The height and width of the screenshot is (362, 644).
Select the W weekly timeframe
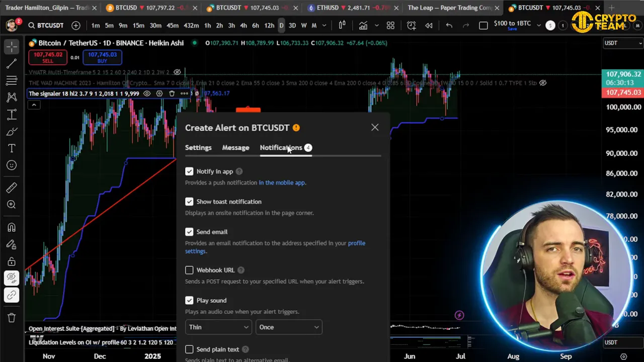(303, 26)
